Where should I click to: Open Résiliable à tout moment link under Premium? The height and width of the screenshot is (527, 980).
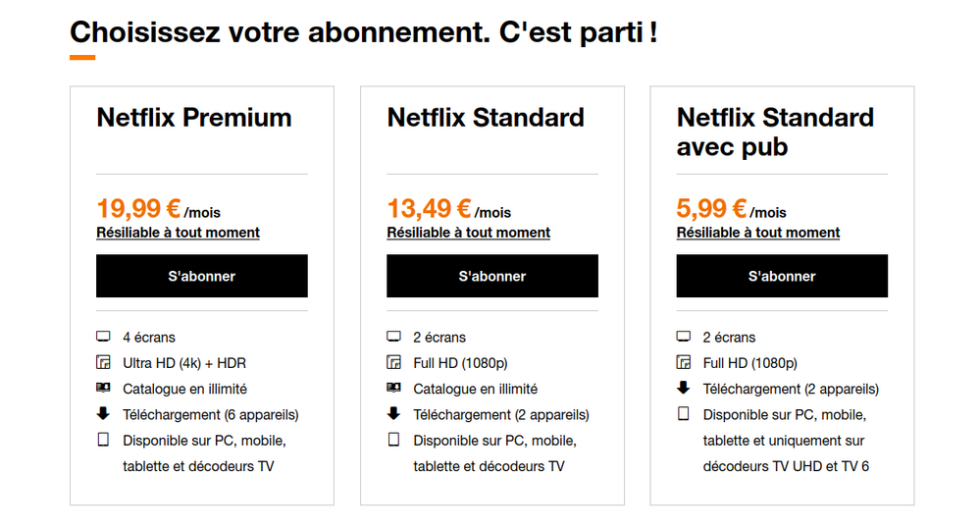click(178, 233)
